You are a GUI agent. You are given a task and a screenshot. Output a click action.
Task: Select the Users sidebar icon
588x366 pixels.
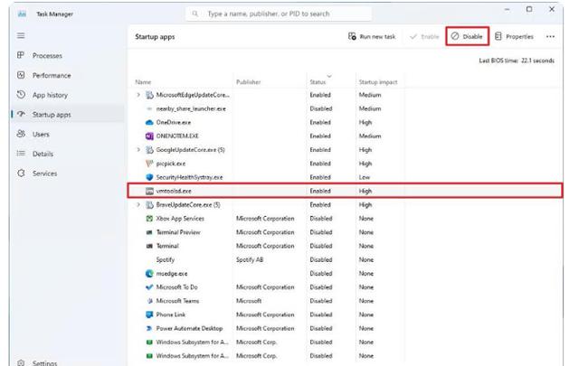[20, 134]
